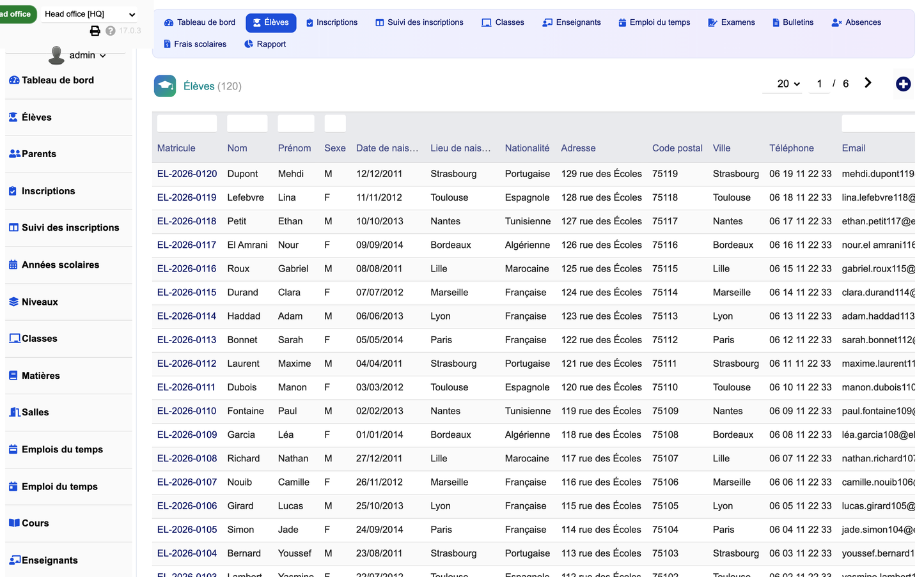Open student record EL-2026-0114
924x577 pixels.
point(187,316)
